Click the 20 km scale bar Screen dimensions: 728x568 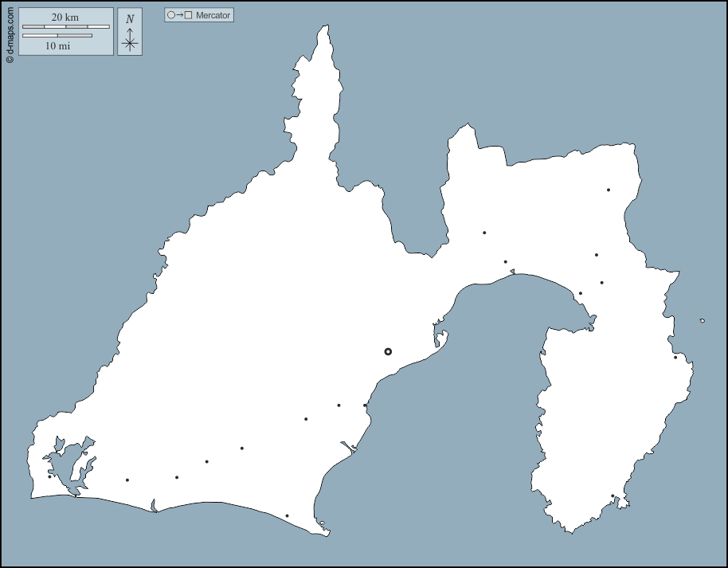(x=65, y=26)
